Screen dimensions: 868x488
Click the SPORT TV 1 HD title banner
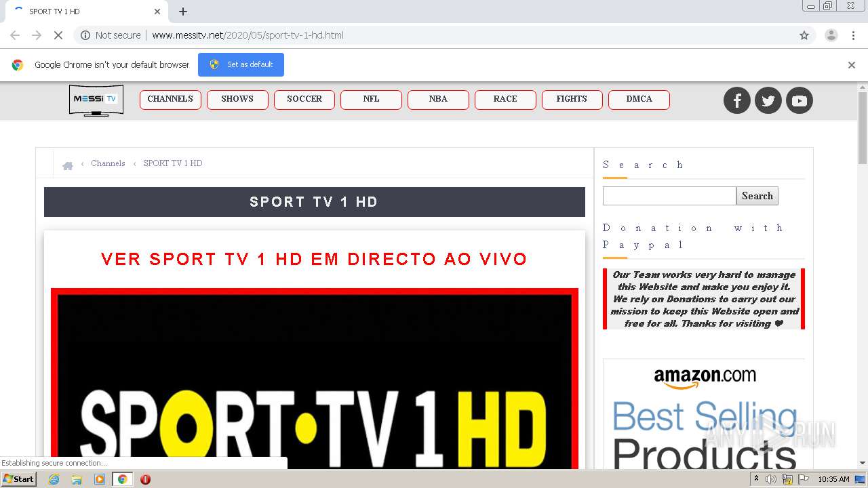[315, 202]
